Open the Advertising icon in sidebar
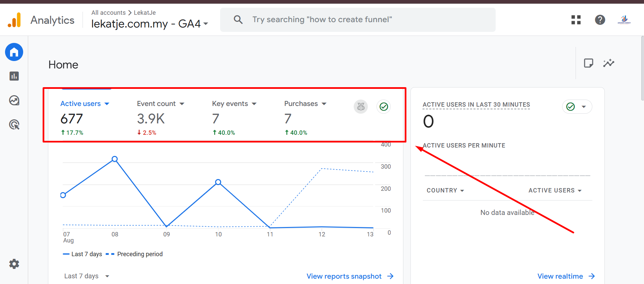Image resolution: width=644 pixels, height=284 pixels. (14, 125)
